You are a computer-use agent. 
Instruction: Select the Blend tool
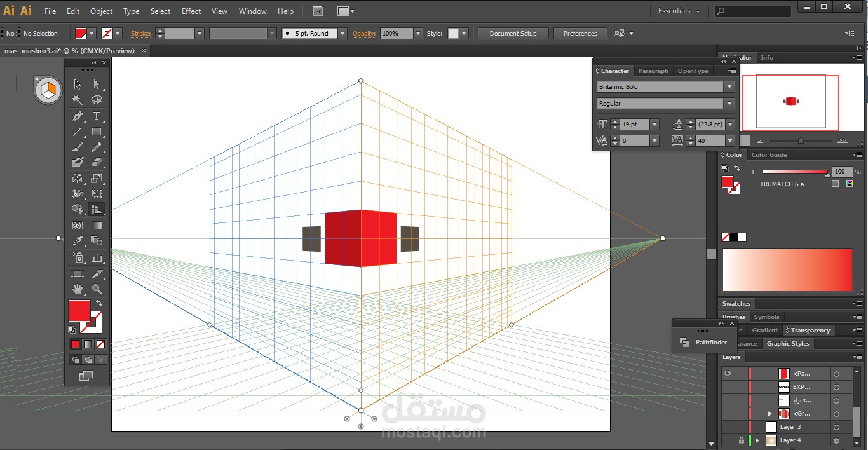point(97,241)
